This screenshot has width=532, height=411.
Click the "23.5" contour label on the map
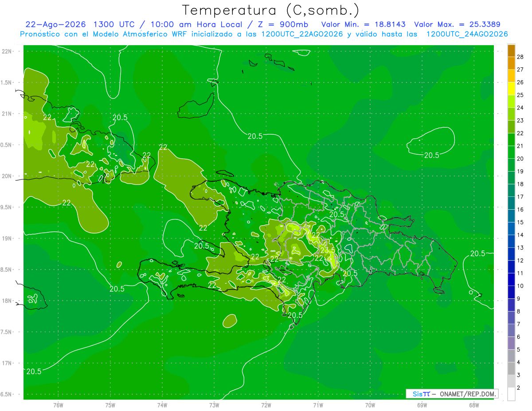click(328, 251)
